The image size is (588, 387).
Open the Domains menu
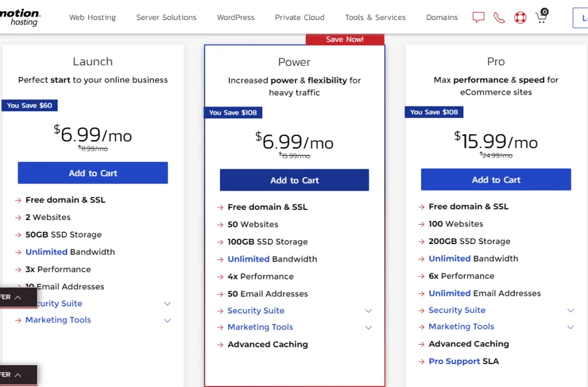(x=442, y=18)
